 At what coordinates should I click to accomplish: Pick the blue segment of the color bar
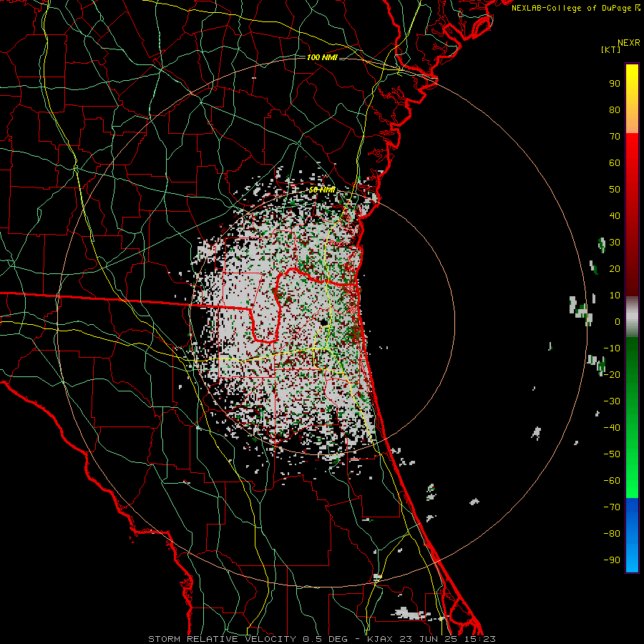(632, 535)
